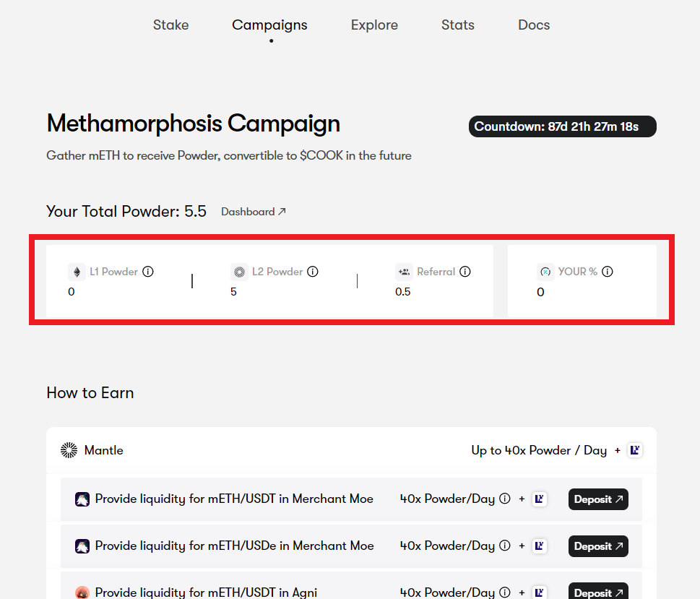700x599 pixels.
Task: Click the Mantle logo icon
Action: pyautogui.click(x=69, y=450)
